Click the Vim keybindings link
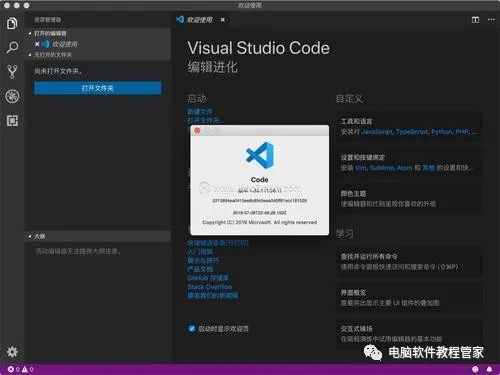 tap(361, 168)
